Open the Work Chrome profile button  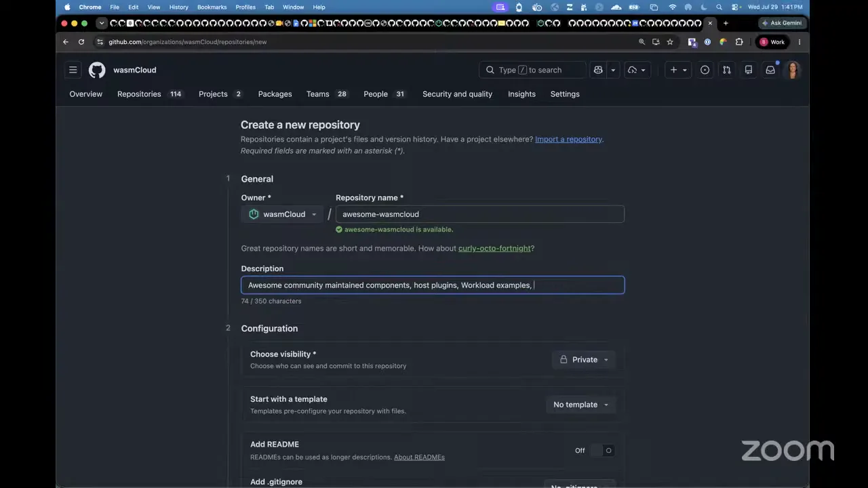pyautogui.click(x=772, y=42)
